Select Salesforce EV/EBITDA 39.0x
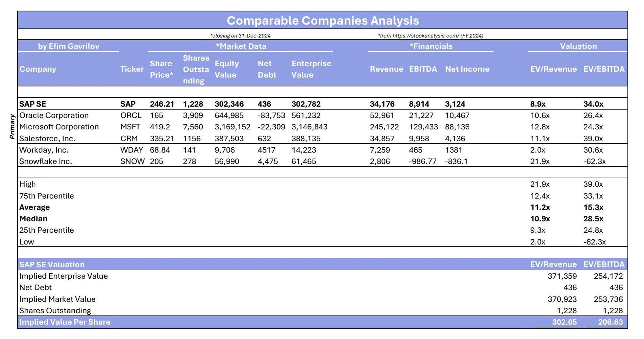Image resolution: width=644 pixels, height=339 pixels. pyautogui.click(x=593, y=139)
